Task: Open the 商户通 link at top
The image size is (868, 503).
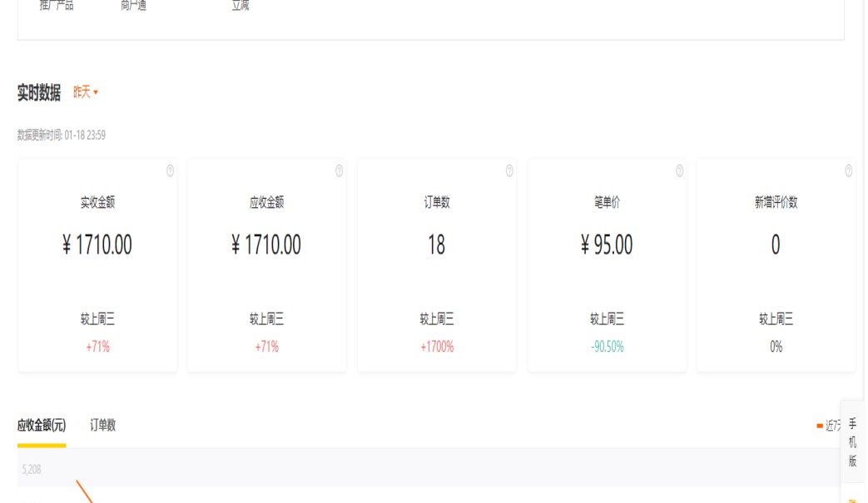Action: (134, 6)
